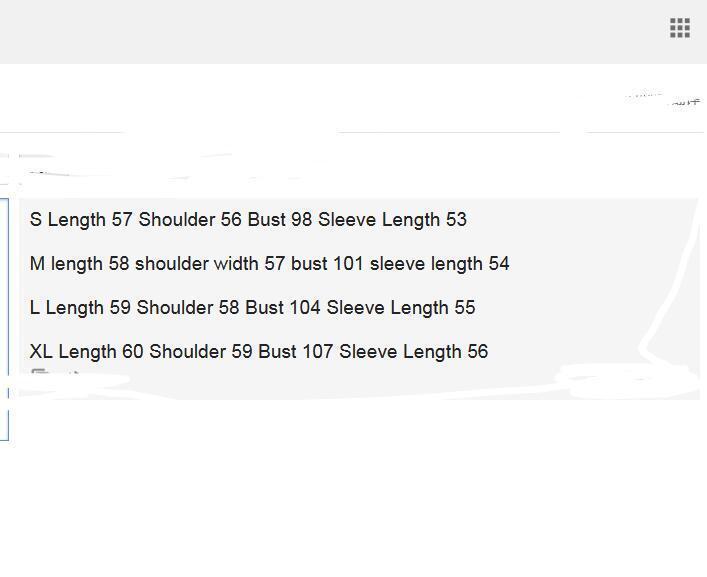Click 'Sleeve Length 53' in the S row
The height and width of the screenshot is (577, 707).
(392, 220)
